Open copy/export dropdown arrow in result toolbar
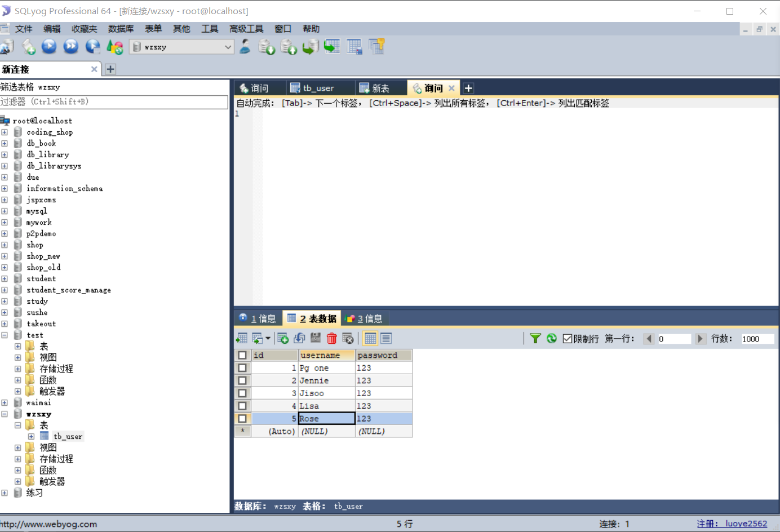This screenshot has width=780, height=532. (x=268, y=338)
